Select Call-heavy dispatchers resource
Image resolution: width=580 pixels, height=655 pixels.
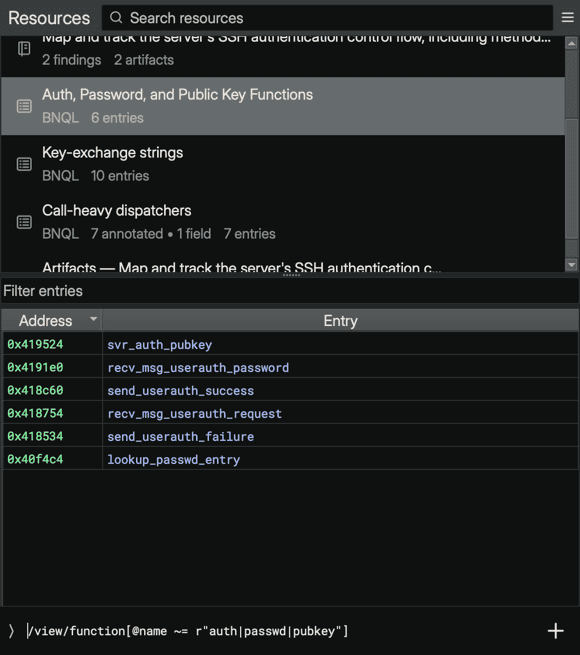[283, 222]
